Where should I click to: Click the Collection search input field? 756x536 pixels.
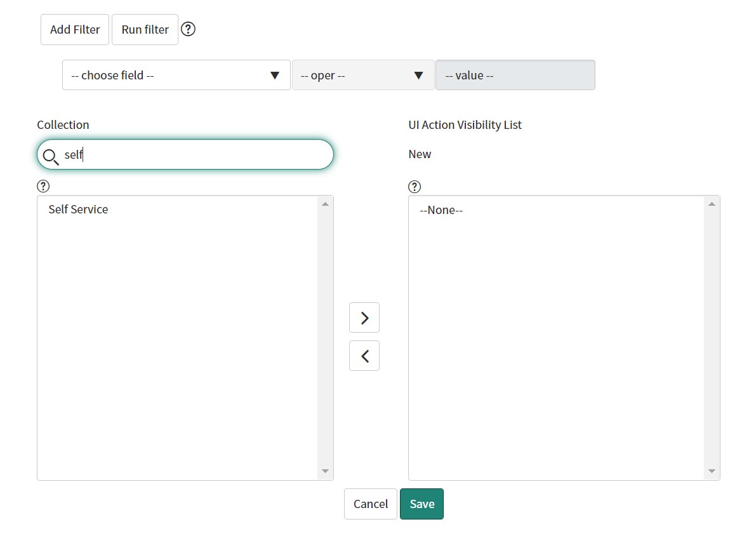(184, 154)
